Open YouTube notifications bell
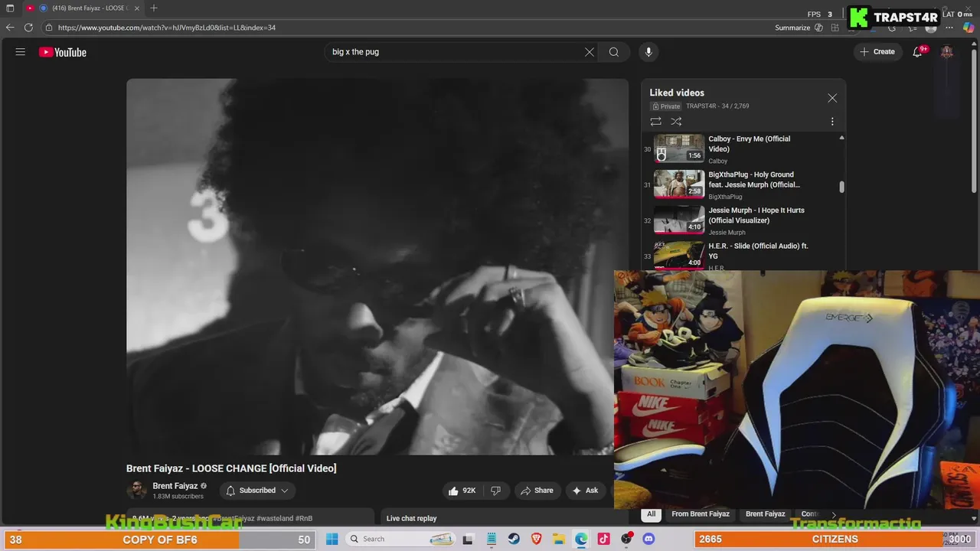 [x=917, y=52]
